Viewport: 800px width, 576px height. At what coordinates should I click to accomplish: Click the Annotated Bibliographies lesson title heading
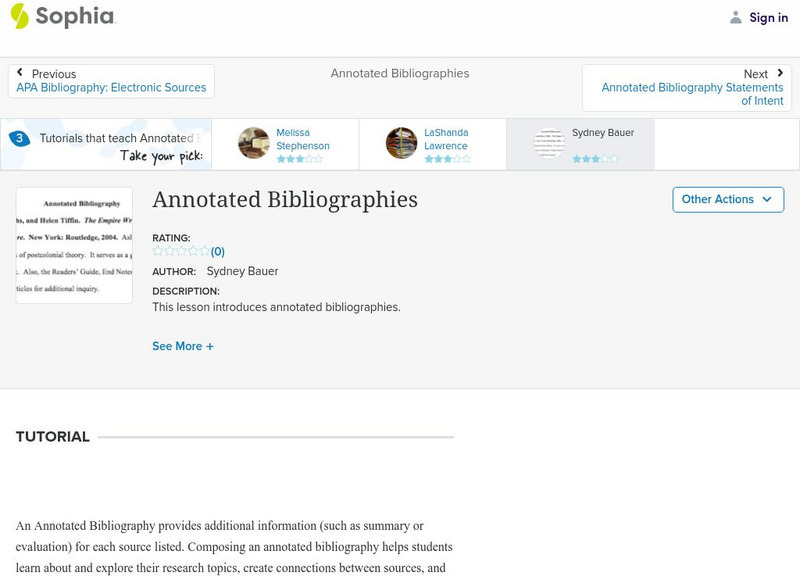pos(285,199)
